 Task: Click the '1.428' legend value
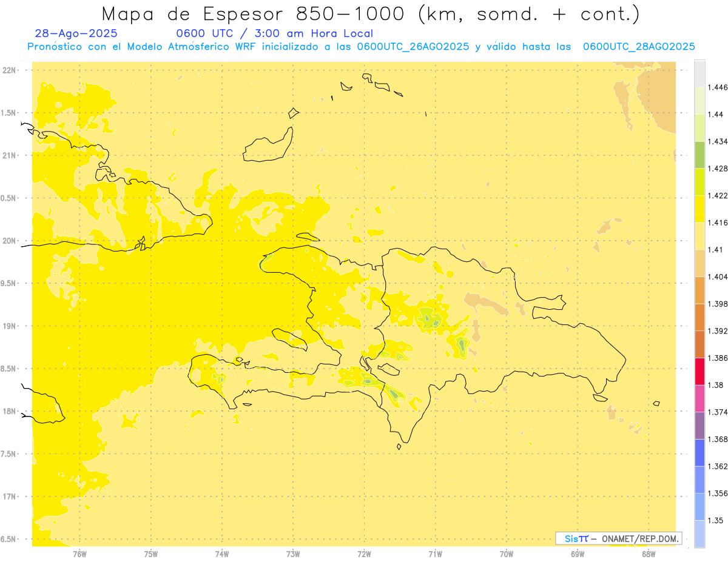pos(718,169)
